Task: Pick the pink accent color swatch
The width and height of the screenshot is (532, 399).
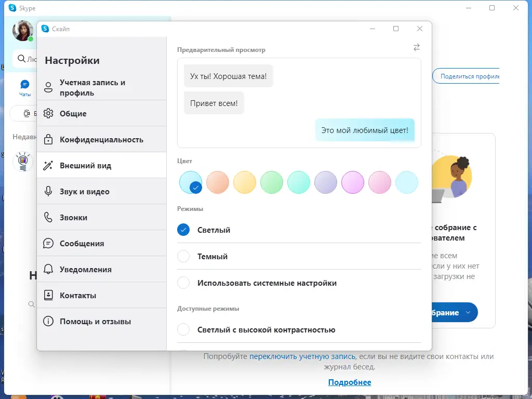Action: click(380, 182)
